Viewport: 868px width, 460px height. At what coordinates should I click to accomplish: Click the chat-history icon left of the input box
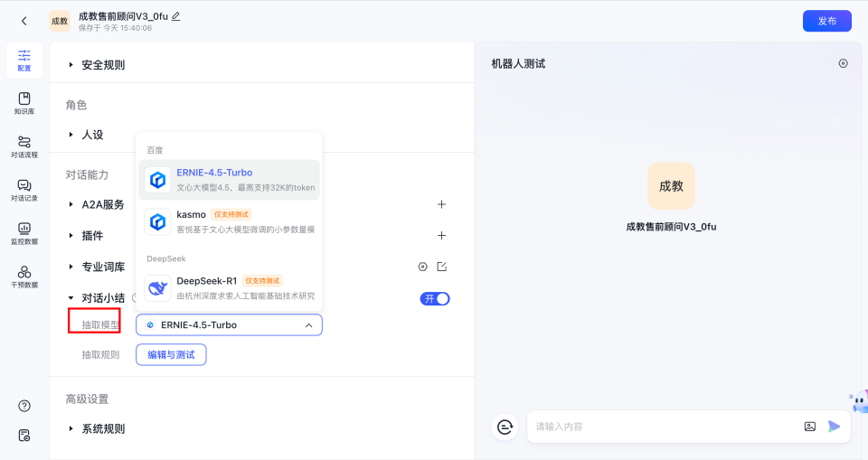pyautogui.click(x=505, y=427)
